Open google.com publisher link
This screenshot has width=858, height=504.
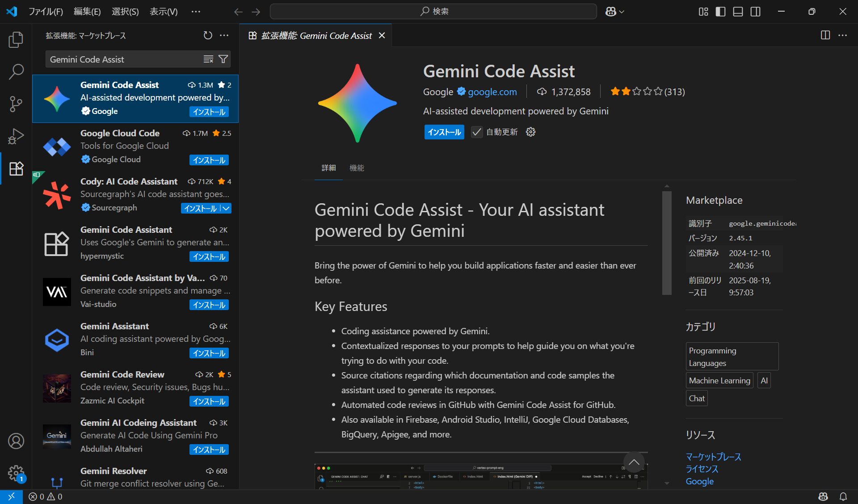tap(492, 92)
